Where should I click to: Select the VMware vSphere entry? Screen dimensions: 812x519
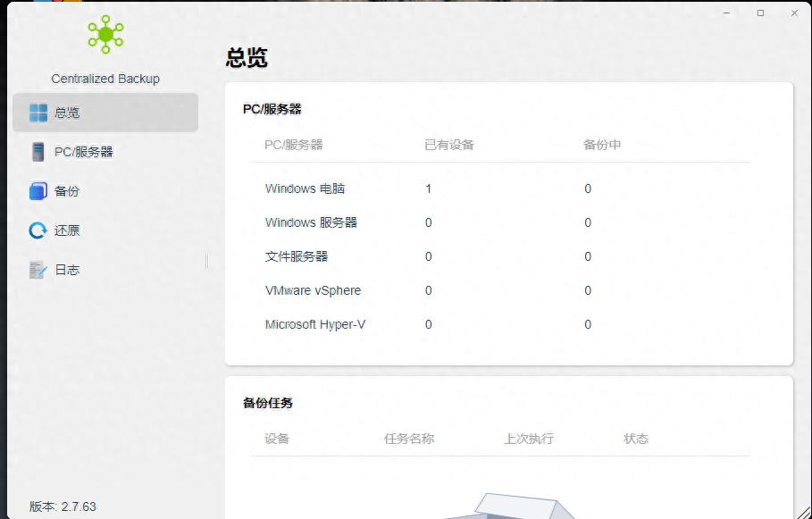click(x=313, y=290)
